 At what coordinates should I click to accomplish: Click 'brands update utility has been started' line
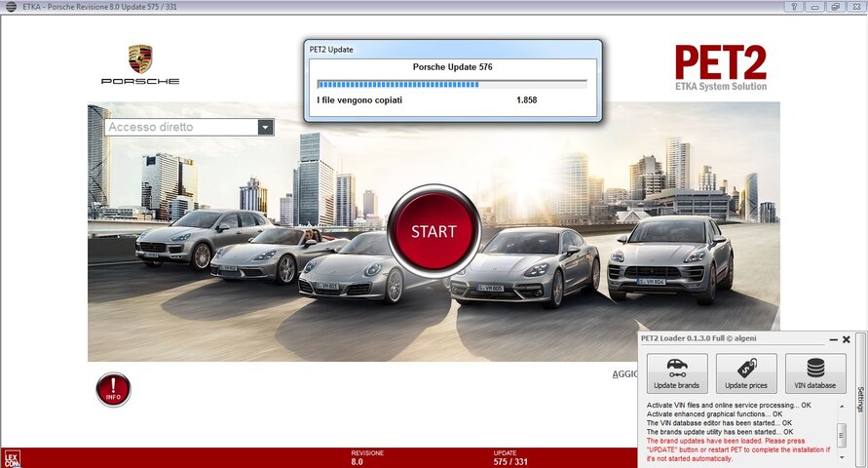720,432
